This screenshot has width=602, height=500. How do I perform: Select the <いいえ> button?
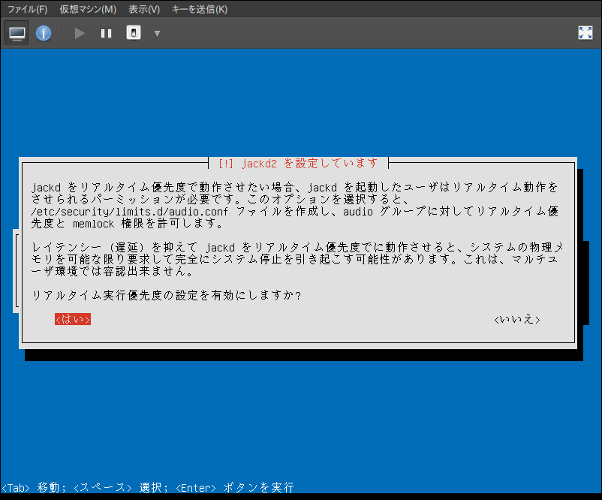coord(517,320)
